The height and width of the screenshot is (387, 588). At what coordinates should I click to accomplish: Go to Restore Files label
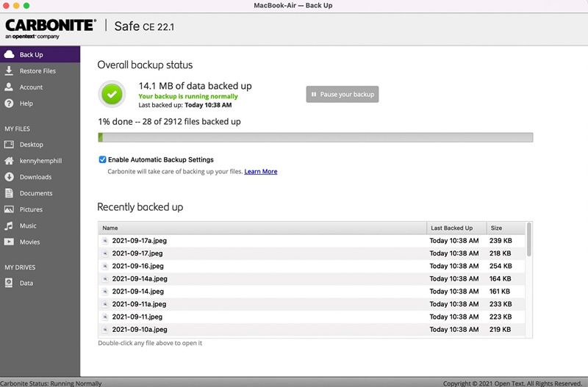click(x=37, y=70)
